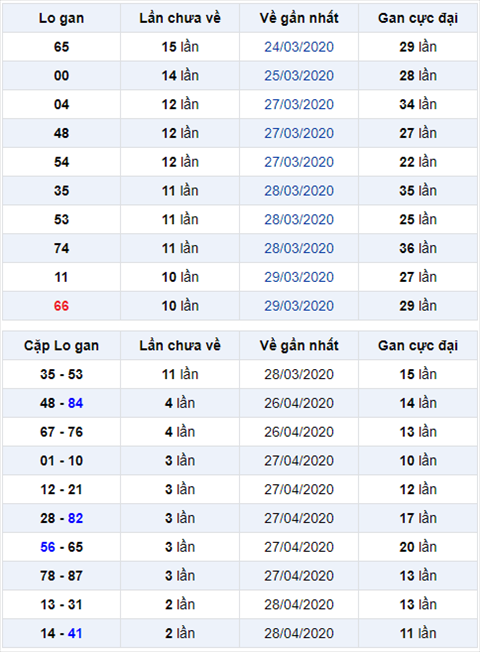The height and width of the screenshot is (652, 480).
Task: Click the 27/03/2020 link in row 54
Action: pos(299,162)
